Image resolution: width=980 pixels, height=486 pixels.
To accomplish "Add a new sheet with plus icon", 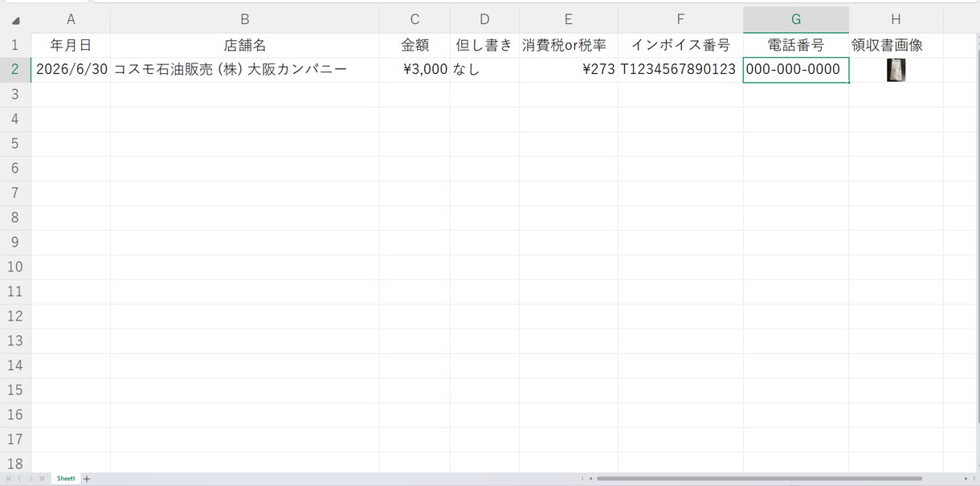I will coord(87,479).
